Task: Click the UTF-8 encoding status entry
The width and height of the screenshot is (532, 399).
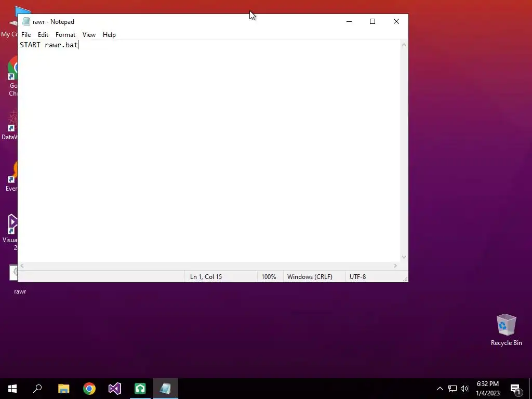Action: pos(357,277)
